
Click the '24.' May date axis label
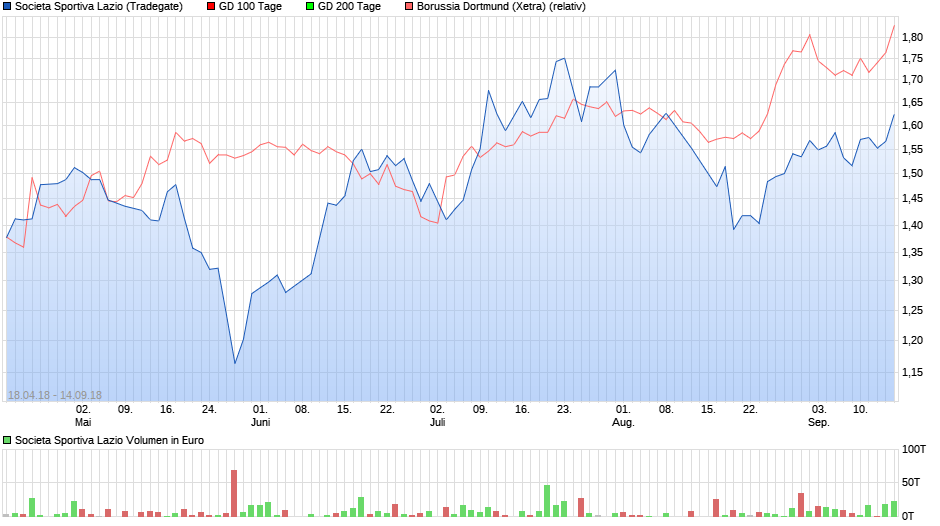tap(209, 409)
